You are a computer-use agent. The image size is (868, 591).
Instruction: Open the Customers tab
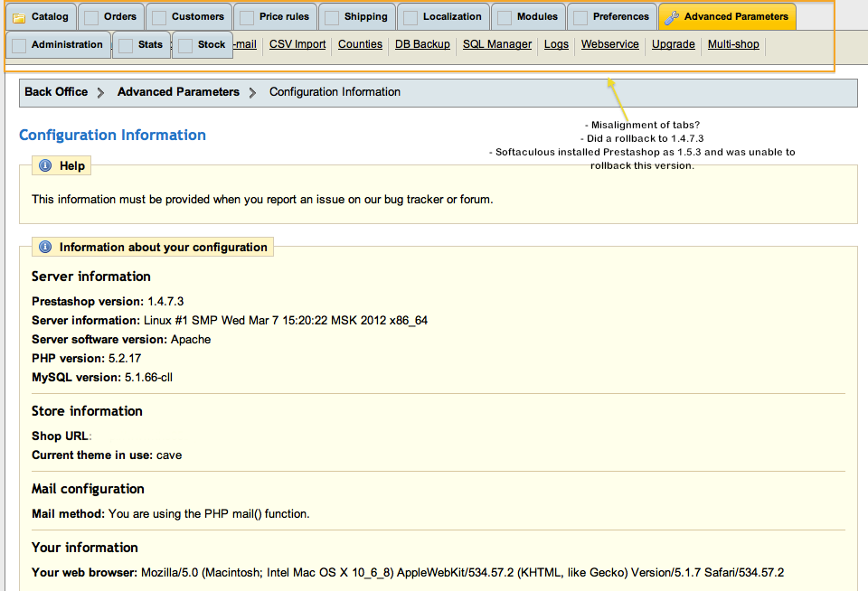(x=189, y=16)
